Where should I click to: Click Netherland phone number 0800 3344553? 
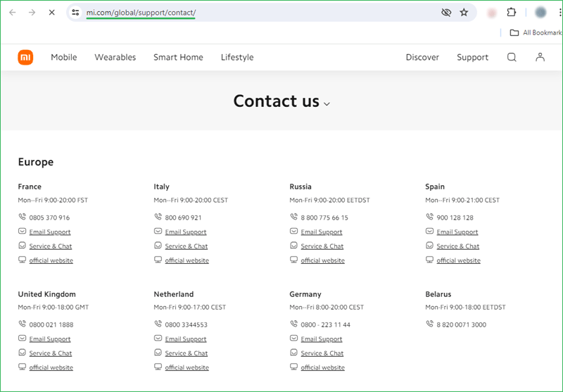(x=186, y=325)
